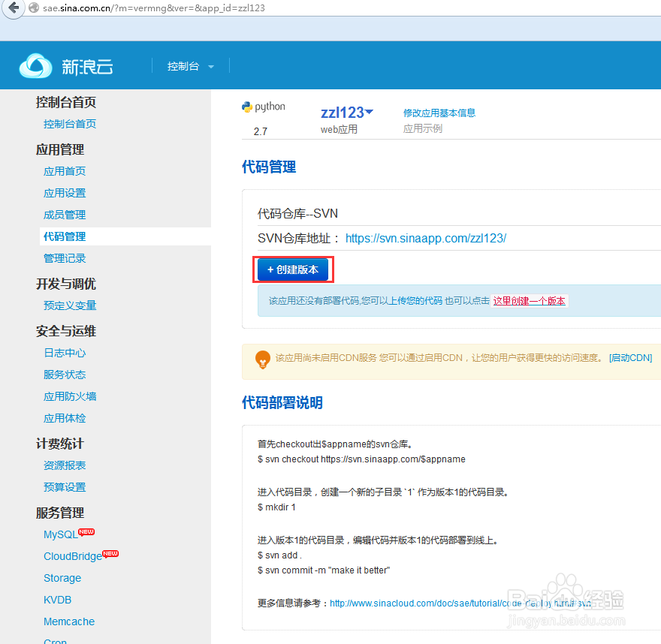The width and height of the screenshot is (661, 644).
Task: Click the globe site icon in address bar
Action: pos(34,8)
